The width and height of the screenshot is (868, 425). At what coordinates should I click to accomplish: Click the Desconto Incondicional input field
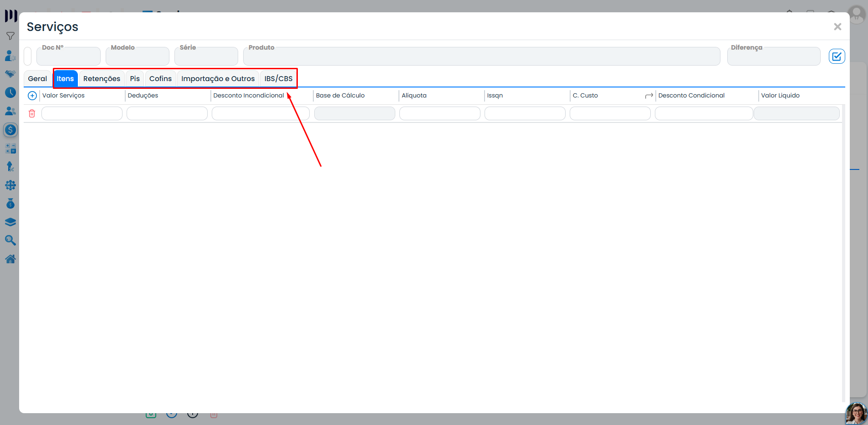[x=260, y=113]
